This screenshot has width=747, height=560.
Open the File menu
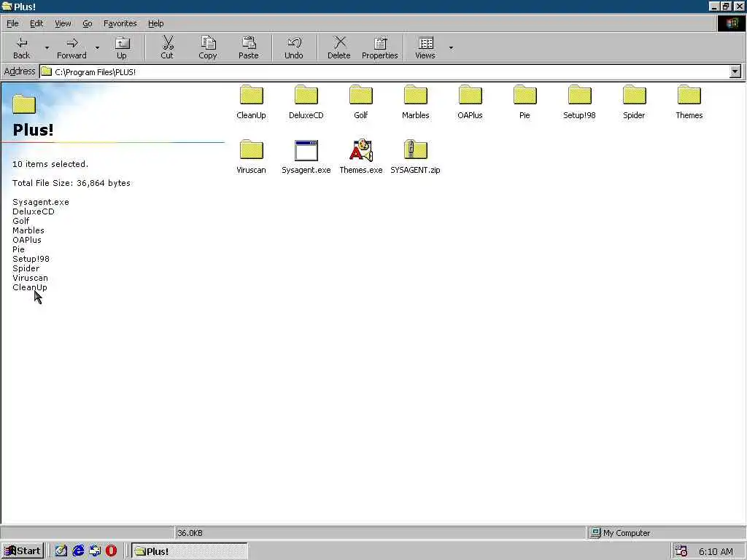click(x=13, y=23)
